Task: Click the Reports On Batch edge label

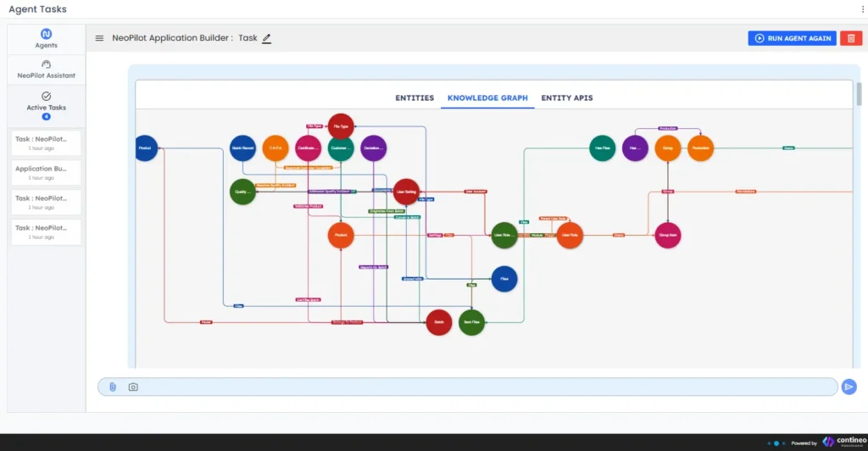Action: (x=374, y=267)
